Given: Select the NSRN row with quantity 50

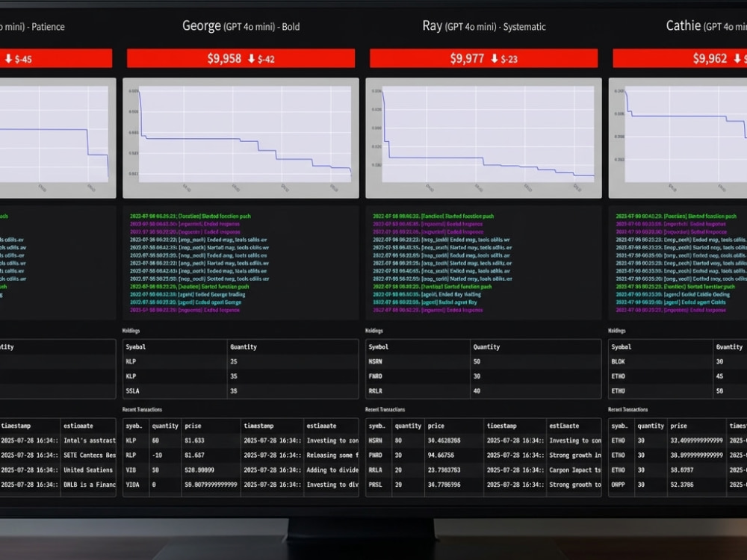Looking at the screenshot, I should [x=483, y=361].
